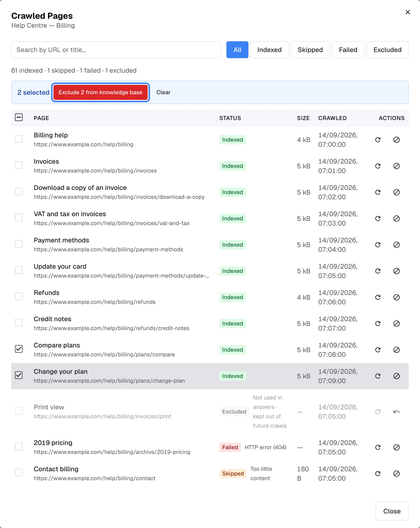
Task: Uncheck the Compare plans checkbox
Action: pyautogui.click(x=19, y=349)
